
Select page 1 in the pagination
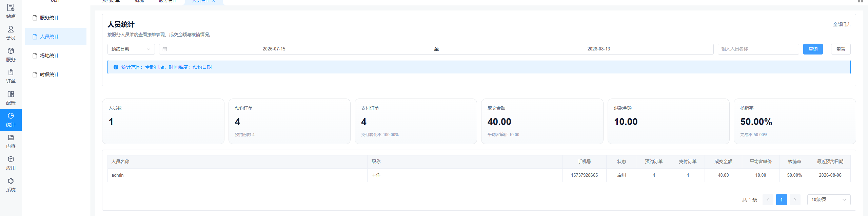coord(781,200)
